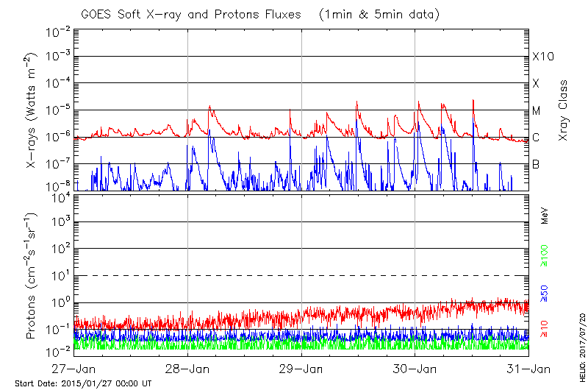Image resolution: width=588 pixels, height=390 pixels.
Task: Click the Start Date text below the plot
Action: pyautogui.click(x=83, y=383)
